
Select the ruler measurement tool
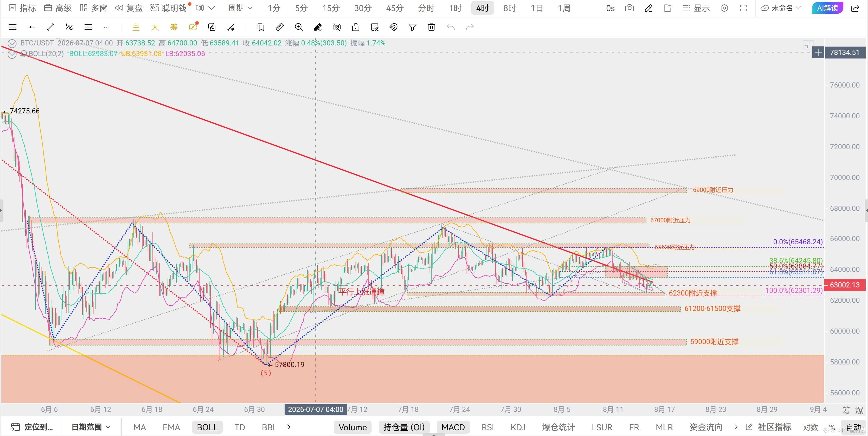pos(280,27)
